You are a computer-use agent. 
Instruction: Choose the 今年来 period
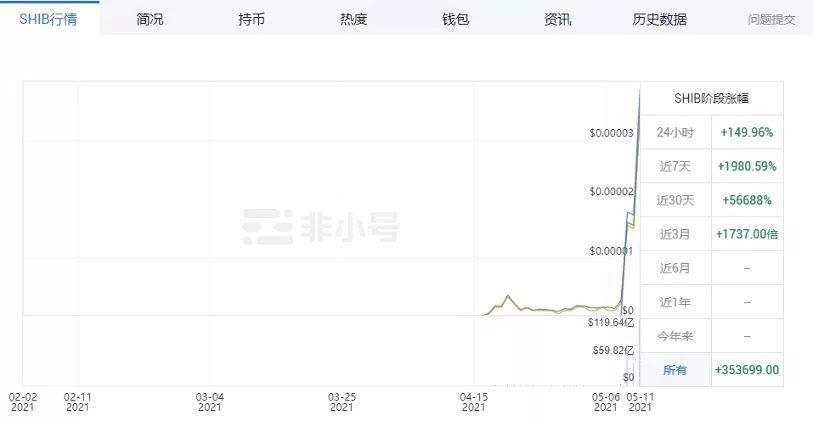point(675,336)
